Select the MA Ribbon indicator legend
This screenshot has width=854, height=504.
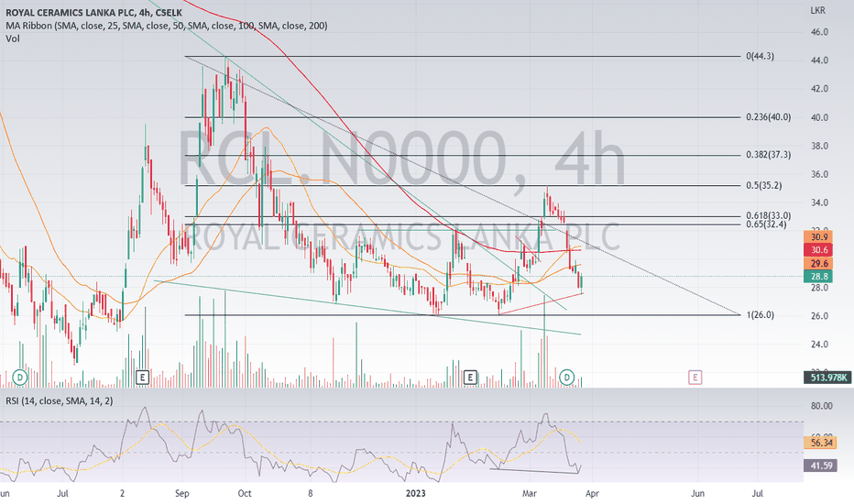coord(167,26)
